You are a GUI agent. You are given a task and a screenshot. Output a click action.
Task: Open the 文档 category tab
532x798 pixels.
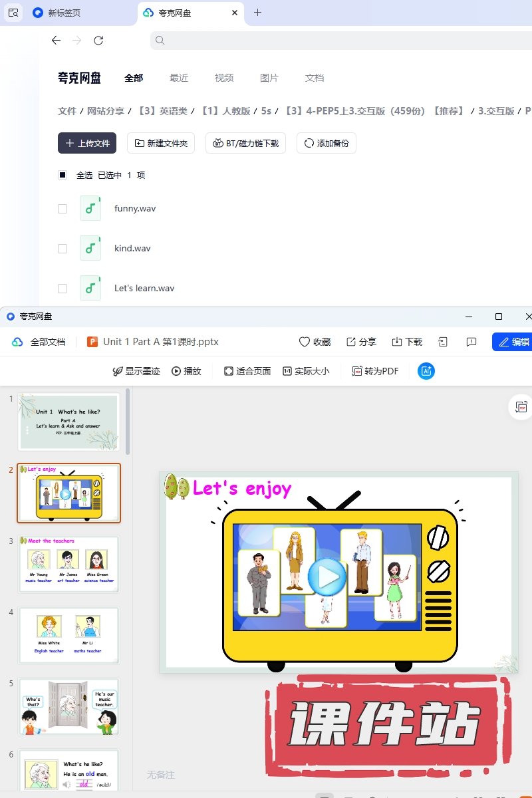pos(315,78)
